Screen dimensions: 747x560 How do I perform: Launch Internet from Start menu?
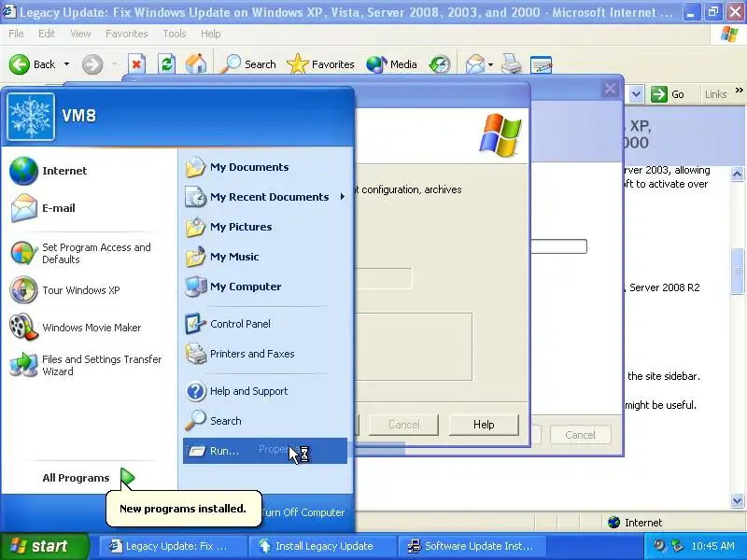(x=90, y=171)
